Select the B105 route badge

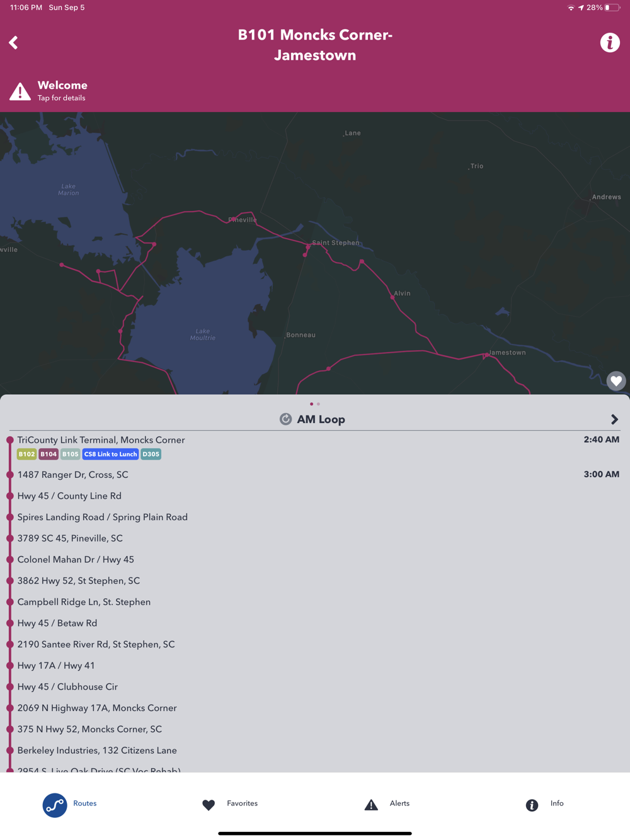(x=70, y=454)
